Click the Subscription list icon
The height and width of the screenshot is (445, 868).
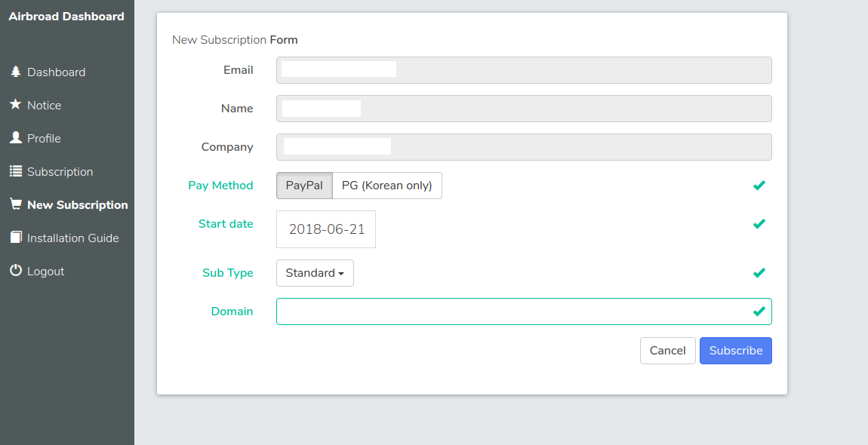[x=16, y=171]
